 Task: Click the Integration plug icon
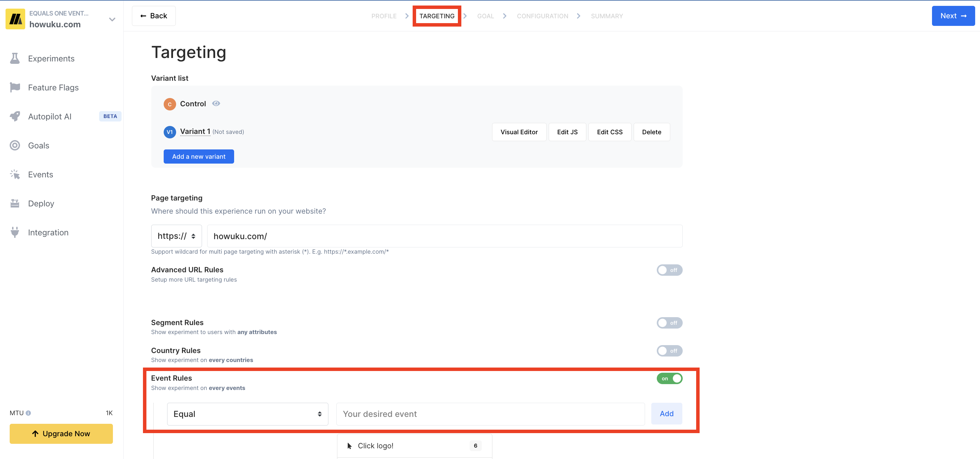coord(15,232)
